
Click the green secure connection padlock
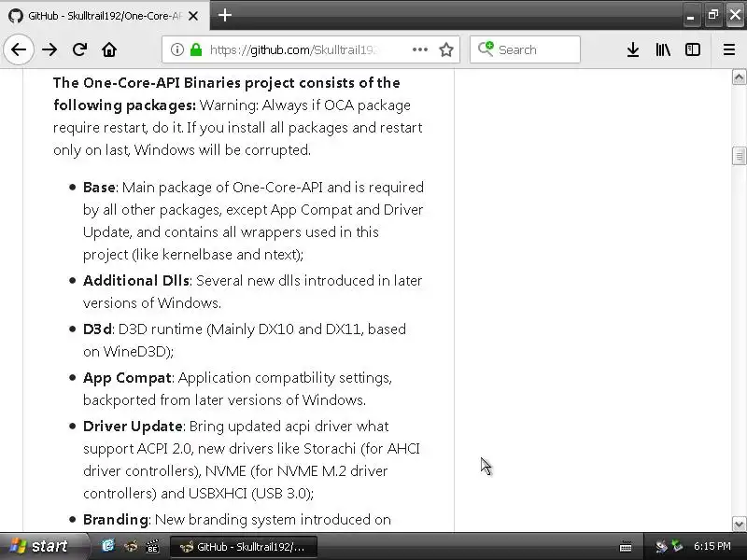tap(196, 49)
